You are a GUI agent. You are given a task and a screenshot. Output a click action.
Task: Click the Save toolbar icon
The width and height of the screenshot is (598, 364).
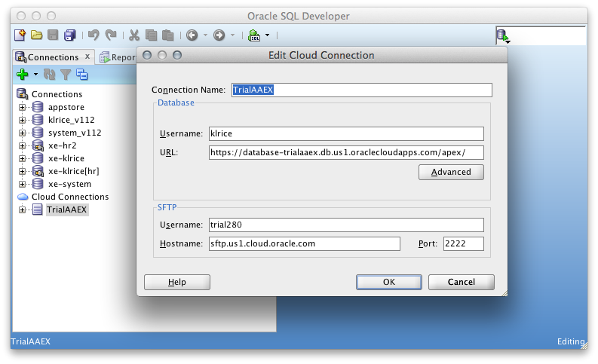53,35
